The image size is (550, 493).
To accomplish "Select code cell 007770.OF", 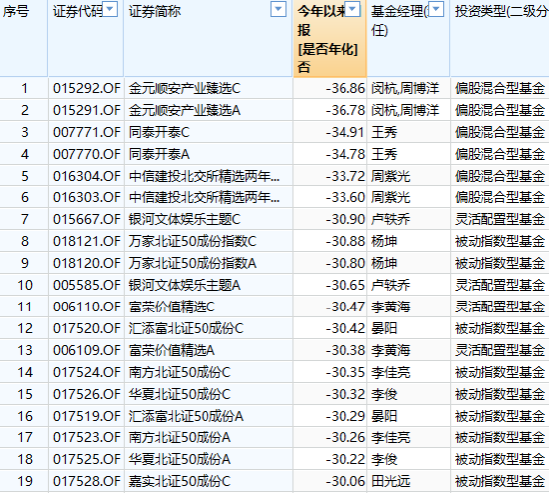I will pos(86,154).
